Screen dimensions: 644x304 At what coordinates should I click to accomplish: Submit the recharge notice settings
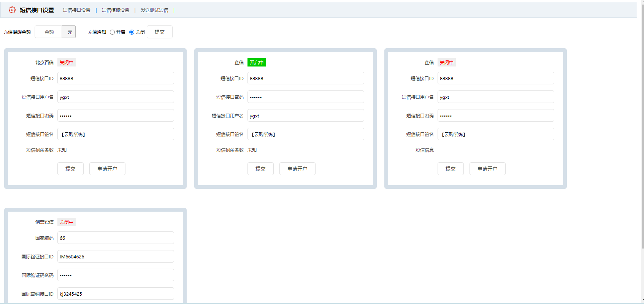tap(160, 32)
